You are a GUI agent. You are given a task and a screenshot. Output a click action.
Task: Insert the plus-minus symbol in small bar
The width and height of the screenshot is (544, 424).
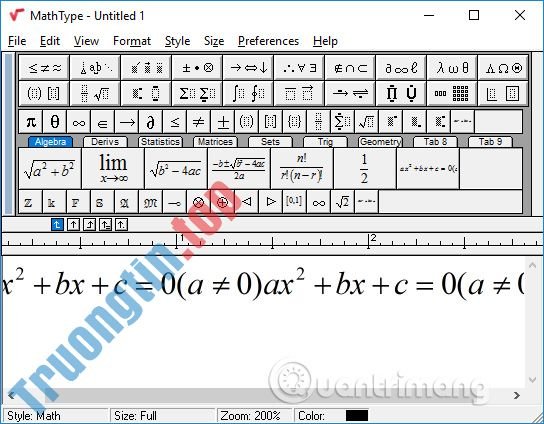[223, 122]
